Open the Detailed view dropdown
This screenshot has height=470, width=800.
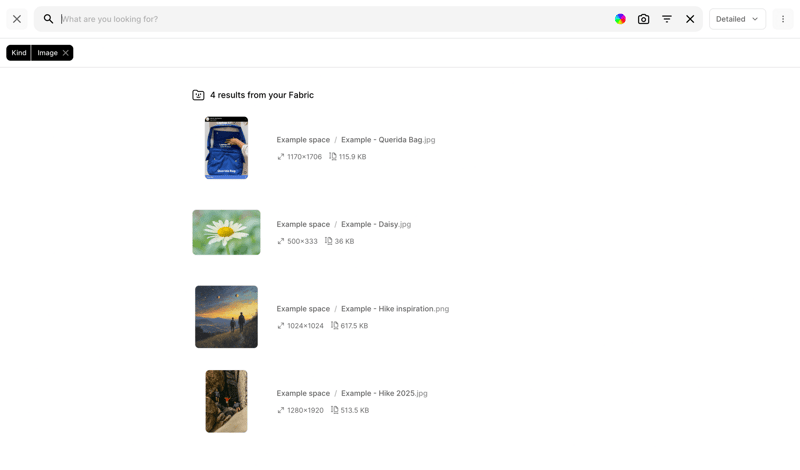(737, 19)
